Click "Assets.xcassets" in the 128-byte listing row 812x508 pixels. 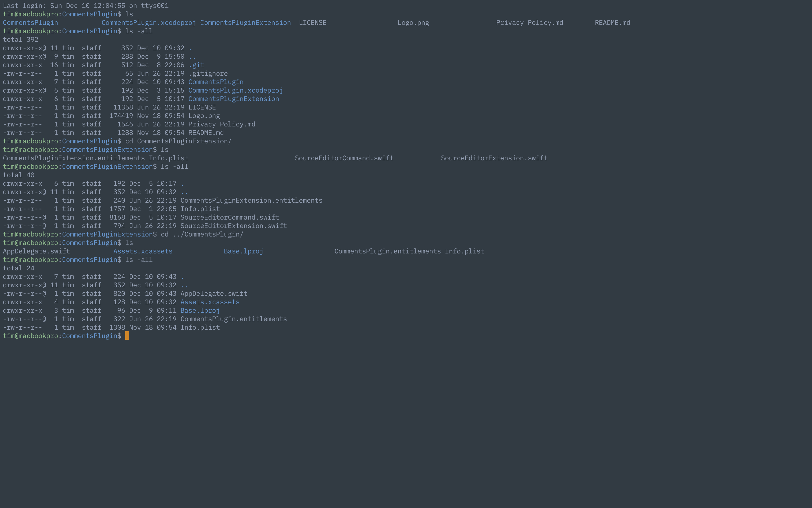(x=210, y=302)
